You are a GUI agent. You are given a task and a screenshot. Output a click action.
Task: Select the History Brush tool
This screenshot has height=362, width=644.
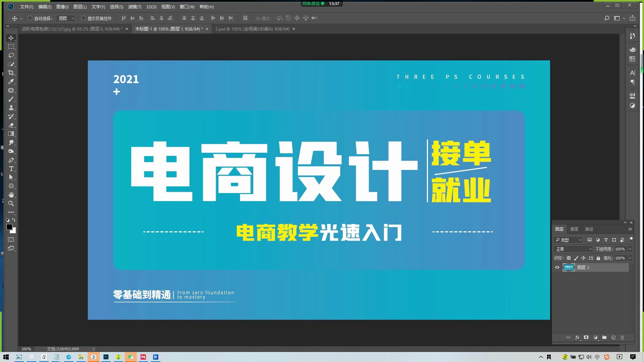[11, 116]
